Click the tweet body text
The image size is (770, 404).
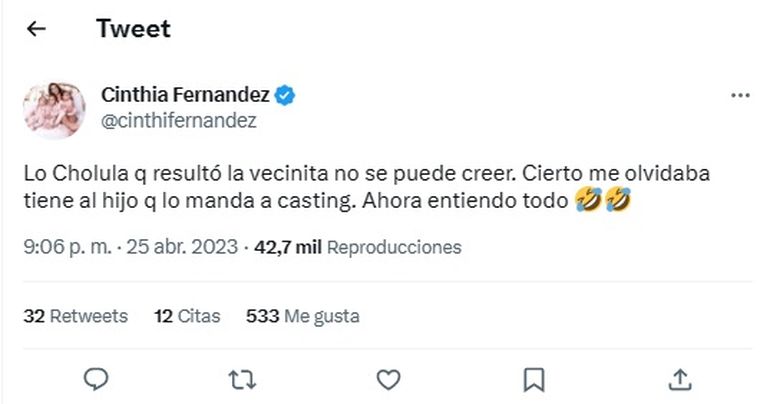(x=300, y=187)
